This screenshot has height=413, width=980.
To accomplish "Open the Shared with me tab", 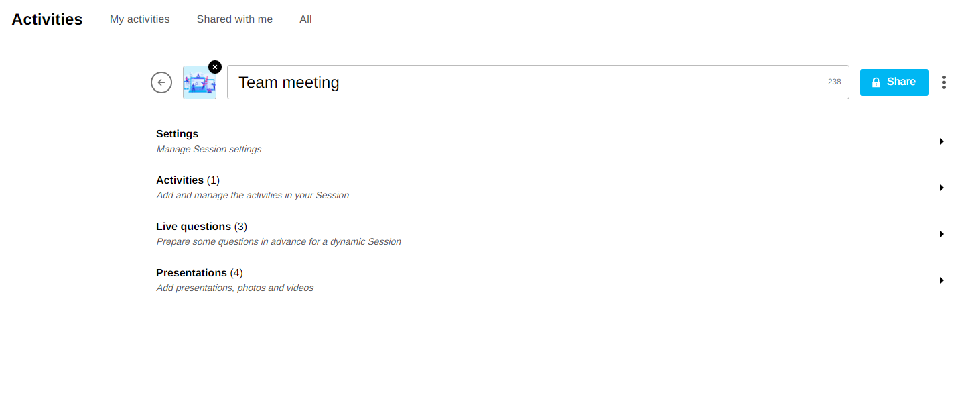I will 234,19.
